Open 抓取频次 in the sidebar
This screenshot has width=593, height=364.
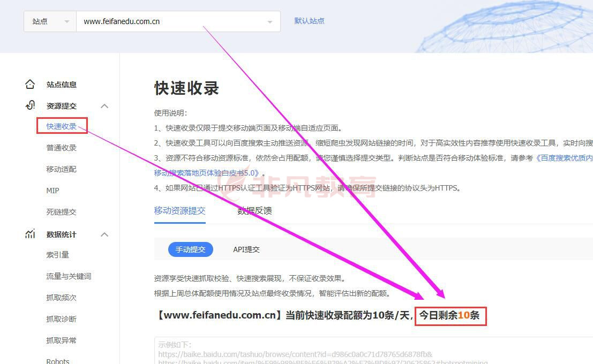(x=61, y=298)
